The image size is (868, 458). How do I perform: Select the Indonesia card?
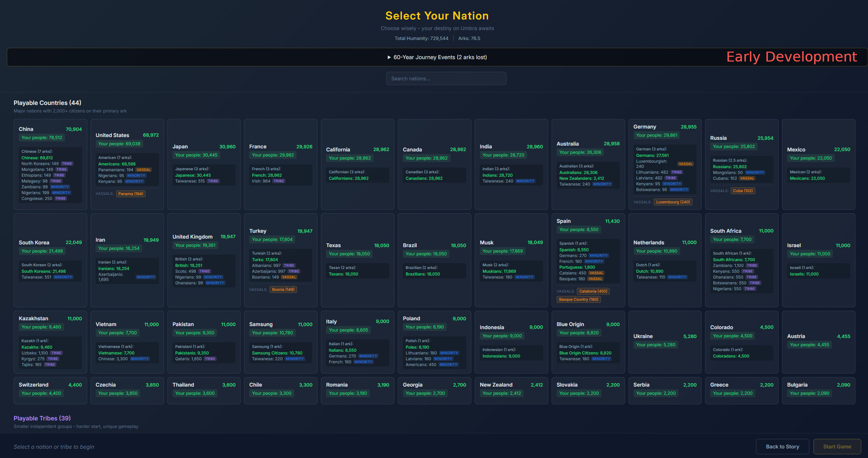point(511,342)
